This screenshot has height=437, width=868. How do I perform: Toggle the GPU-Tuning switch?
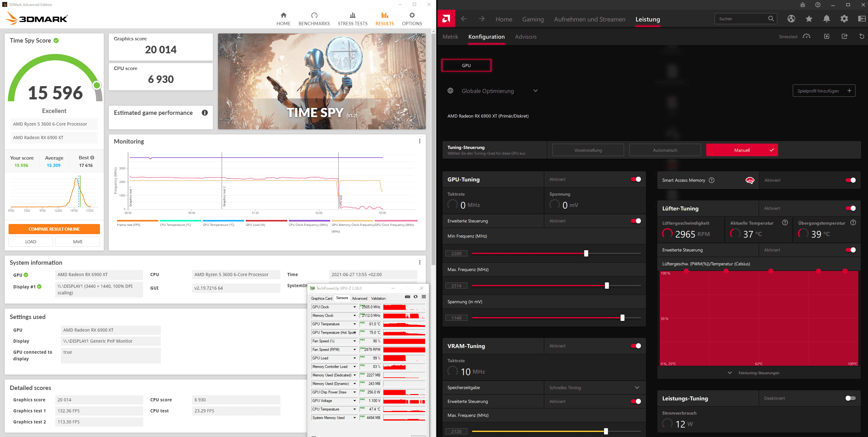[636, 180]
